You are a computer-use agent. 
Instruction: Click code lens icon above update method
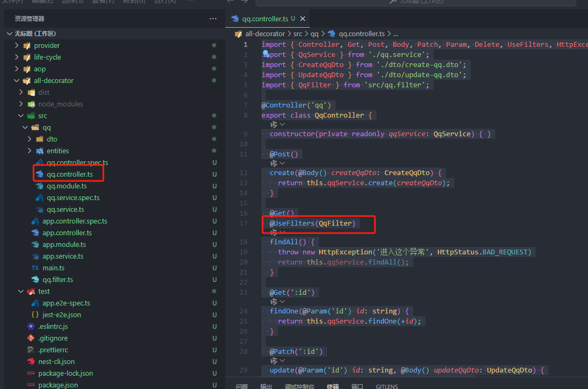[x=274, y=360]
